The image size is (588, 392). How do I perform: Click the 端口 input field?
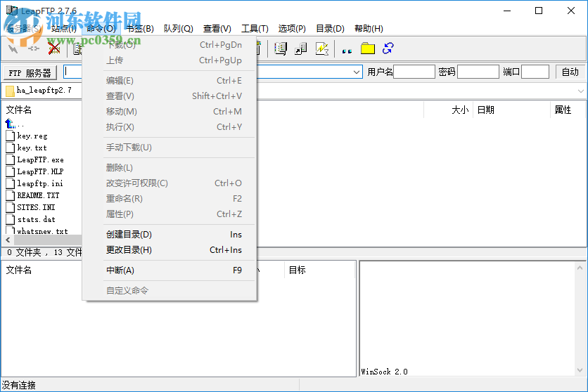[x=535, y=72]
